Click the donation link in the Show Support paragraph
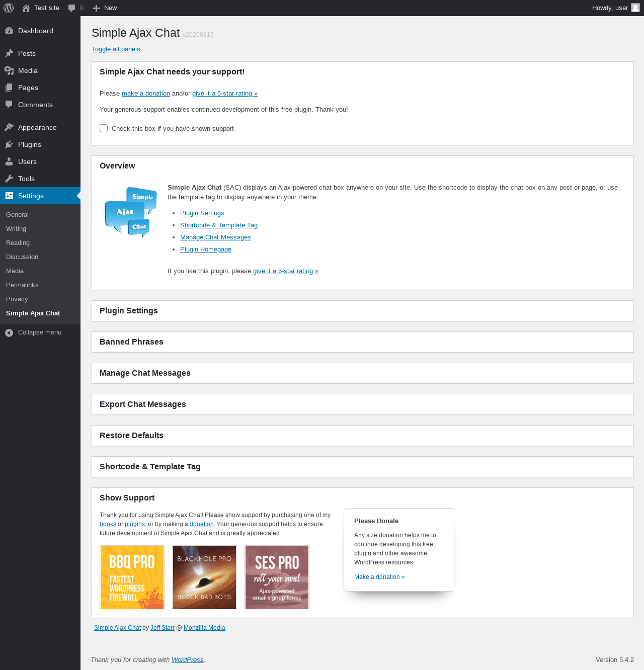This screenshot has width=644, height=670. (202, 524)
